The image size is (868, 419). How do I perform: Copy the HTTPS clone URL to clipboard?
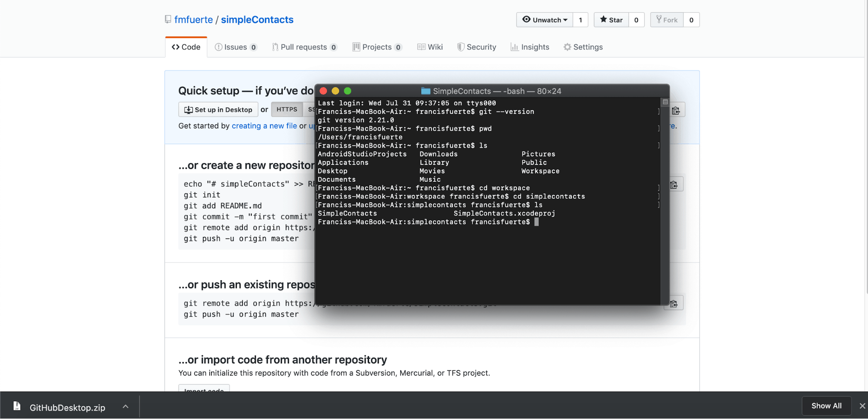(676, 109)
